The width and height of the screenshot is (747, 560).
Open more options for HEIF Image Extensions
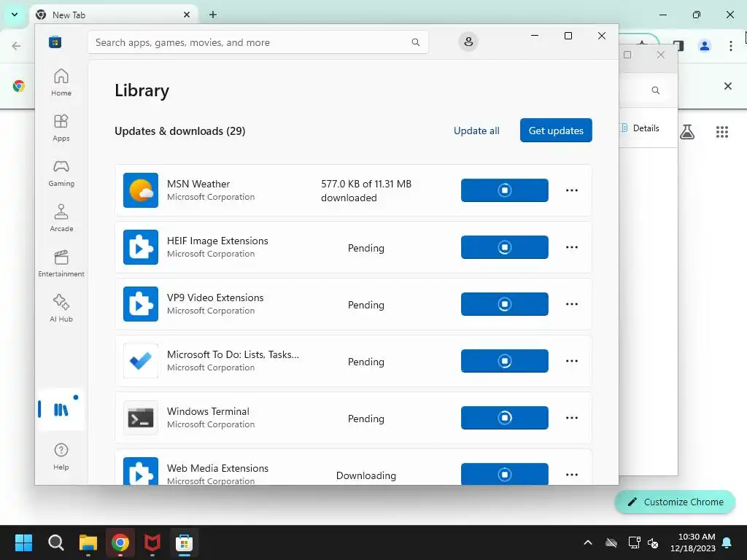pos(572,247)
